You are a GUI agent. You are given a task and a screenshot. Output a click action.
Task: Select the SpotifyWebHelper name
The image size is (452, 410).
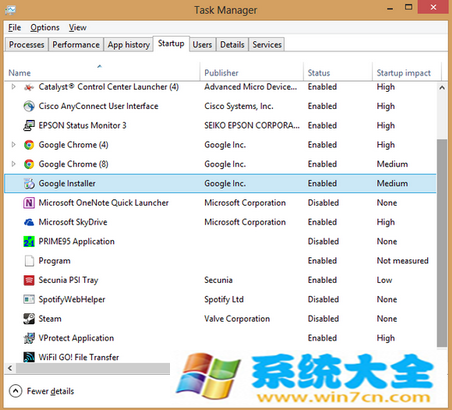[x=72, y=300]
